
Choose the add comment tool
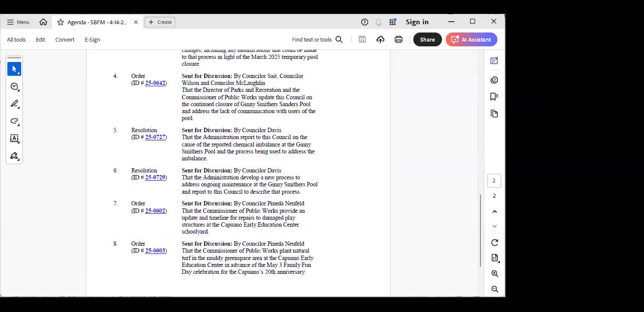point(14,87)
